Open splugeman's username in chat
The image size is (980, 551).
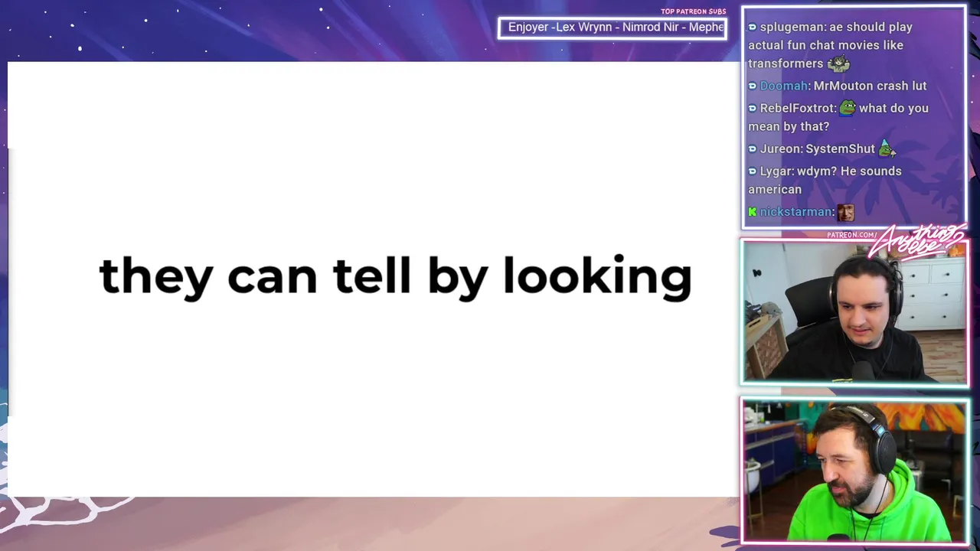[792, 27]
